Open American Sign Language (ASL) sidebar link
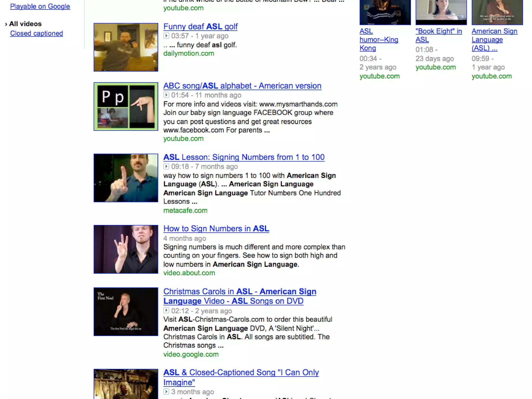532x399 pixels. click(494, 40)
